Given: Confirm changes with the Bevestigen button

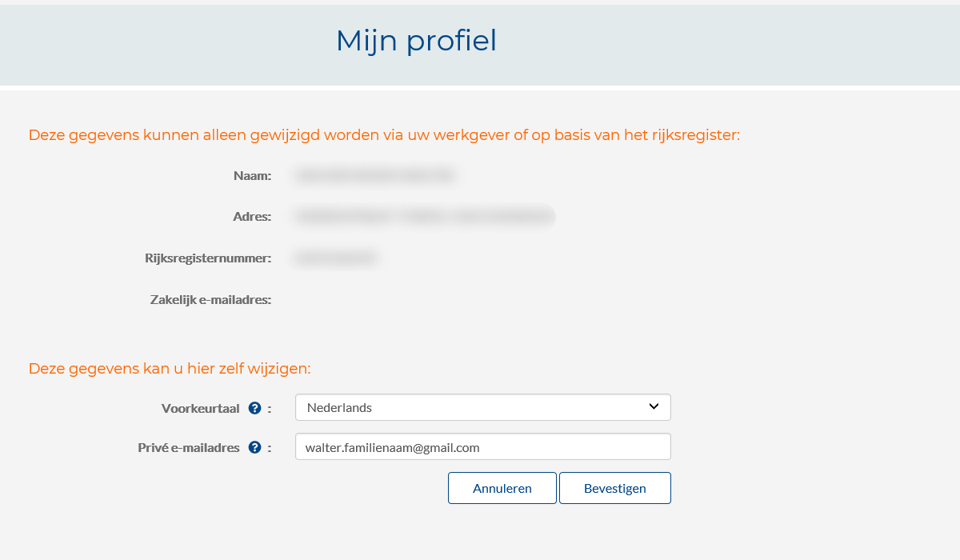Looking at the screenshot, I should click(x=614, y=488).
